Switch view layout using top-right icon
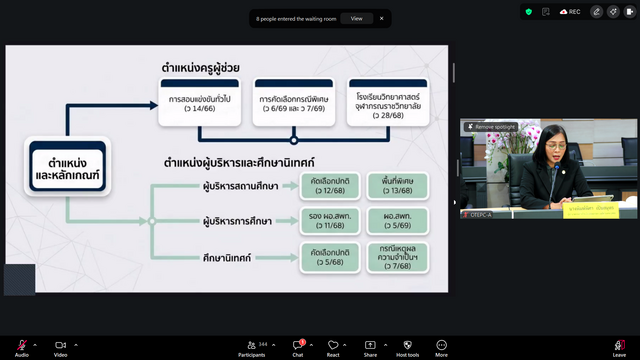 (x=630, y=12)
